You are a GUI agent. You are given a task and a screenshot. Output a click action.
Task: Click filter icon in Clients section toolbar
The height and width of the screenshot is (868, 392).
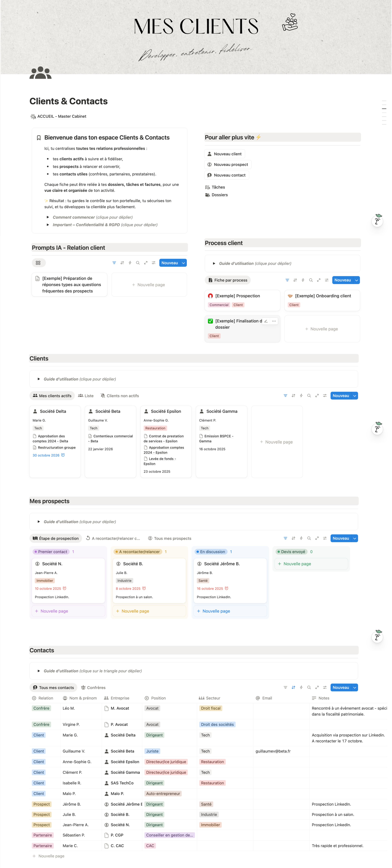[285, 396]
